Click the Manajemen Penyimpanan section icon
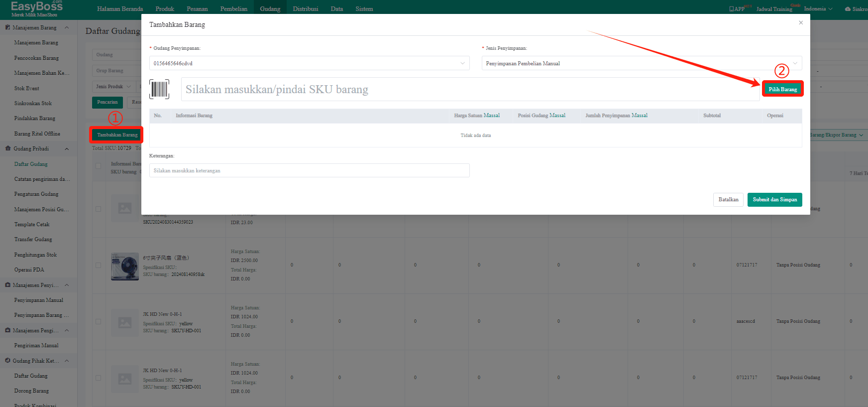 [7, 285]
